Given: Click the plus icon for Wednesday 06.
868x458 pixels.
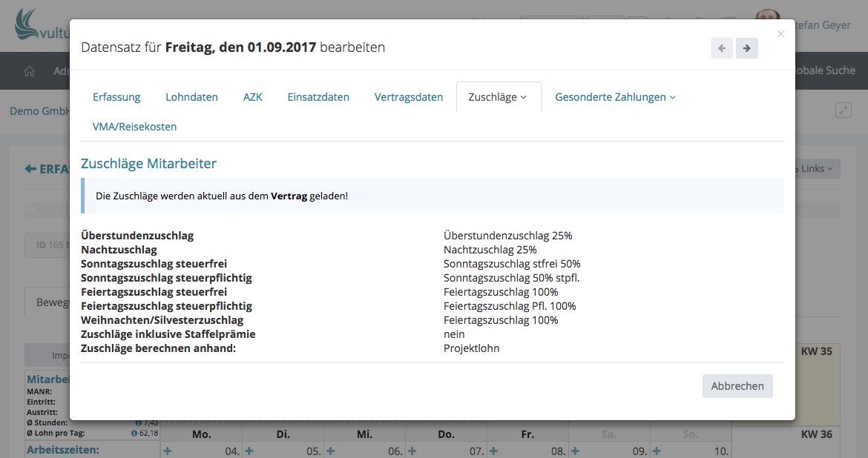Looking at the screenshot, I should coord(330,451).
